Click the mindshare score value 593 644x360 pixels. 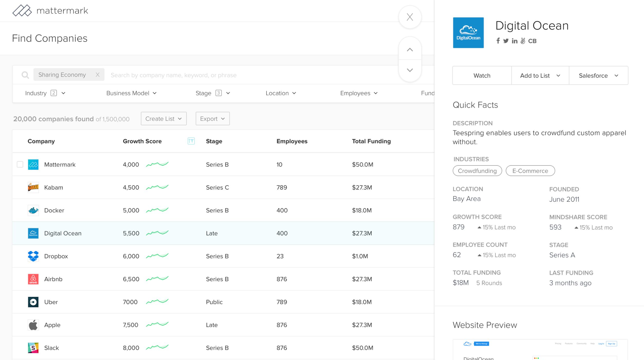click(555, 227)
